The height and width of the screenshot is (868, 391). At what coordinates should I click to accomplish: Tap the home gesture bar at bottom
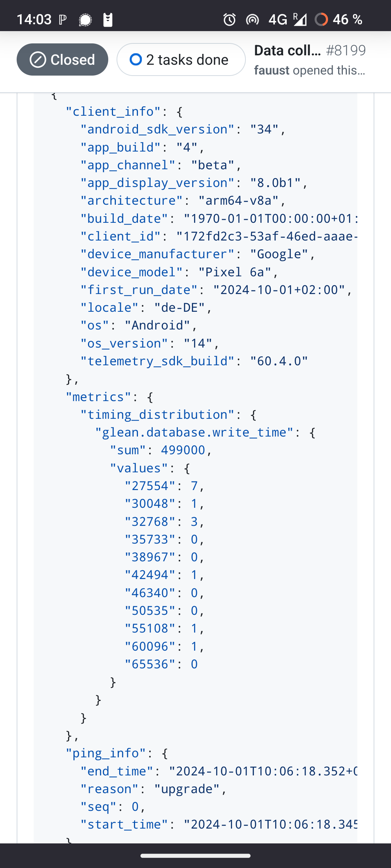(x=195, y=856)
